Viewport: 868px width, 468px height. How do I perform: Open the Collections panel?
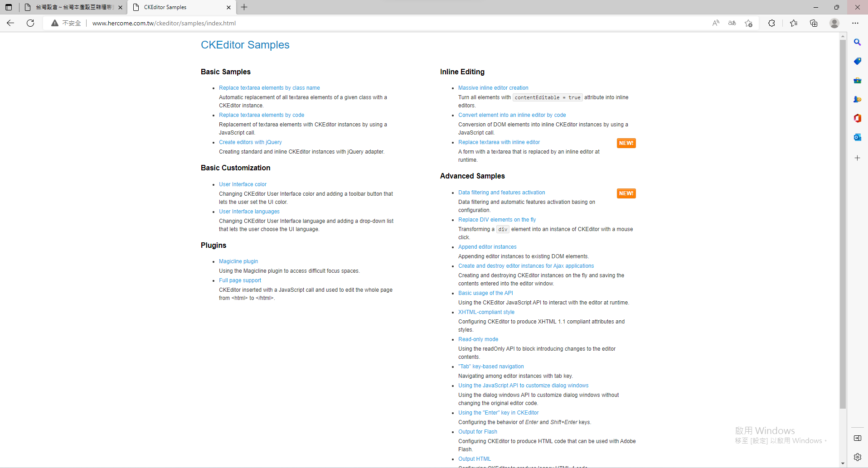[814, 23]
